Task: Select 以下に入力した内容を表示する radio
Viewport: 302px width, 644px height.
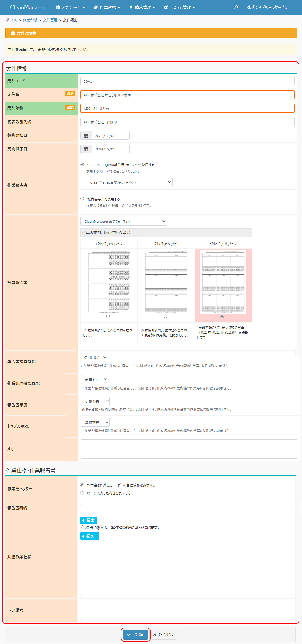Action: click(82, 493)
